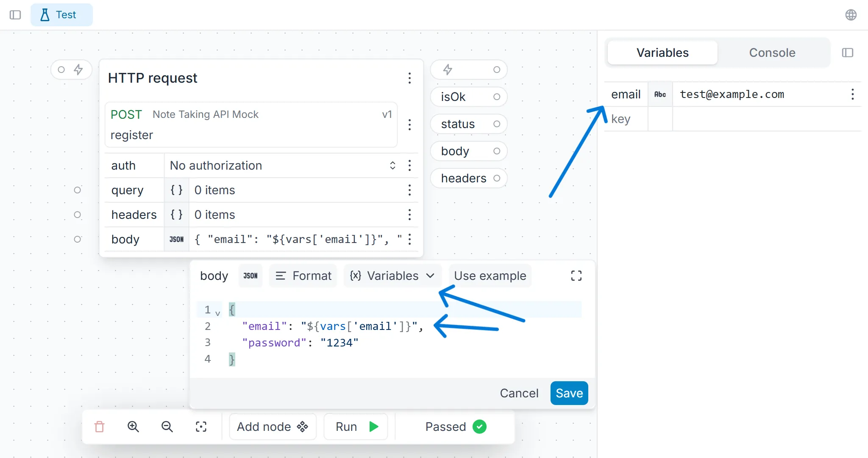
Task: Zoom in on the canvas
Action: click(133, 427)
